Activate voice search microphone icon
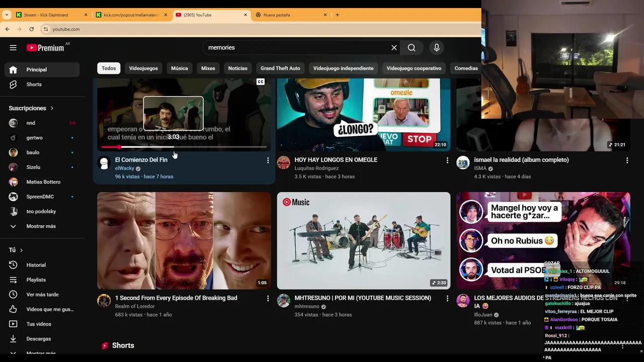Viewport: 644px width, 362px height. 437,48
